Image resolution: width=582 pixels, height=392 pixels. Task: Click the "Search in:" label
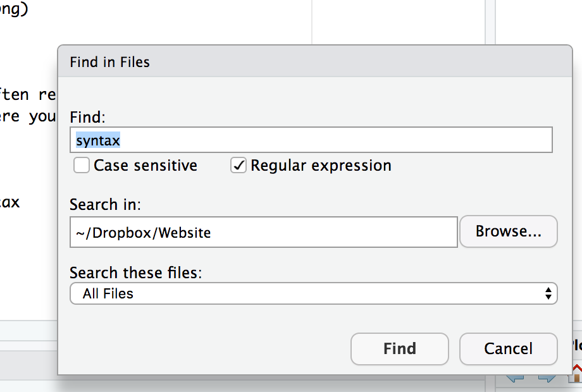[x=105, y=205]
